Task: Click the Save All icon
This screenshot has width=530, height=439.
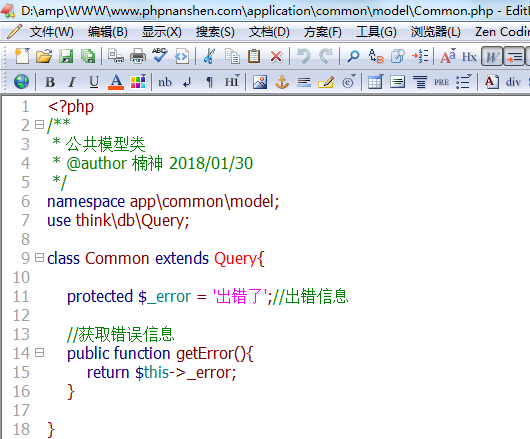Action: [88, 56]
